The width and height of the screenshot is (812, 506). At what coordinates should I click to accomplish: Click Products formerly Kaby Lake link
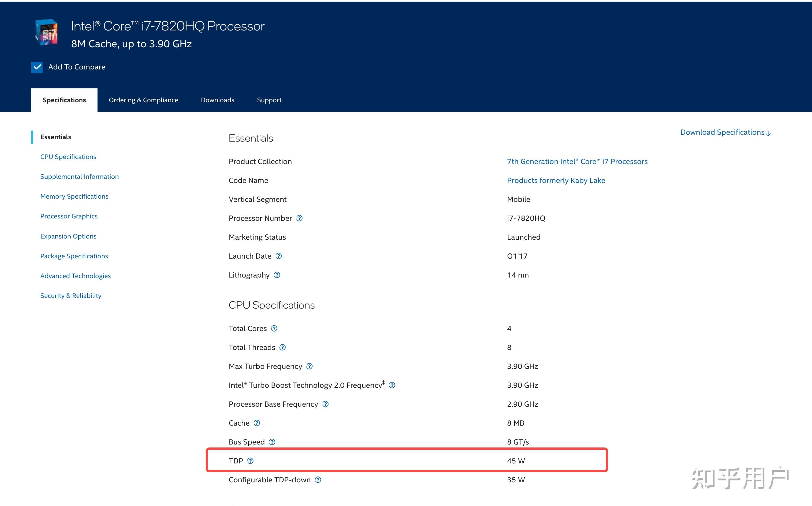click(x=556, y=180)
